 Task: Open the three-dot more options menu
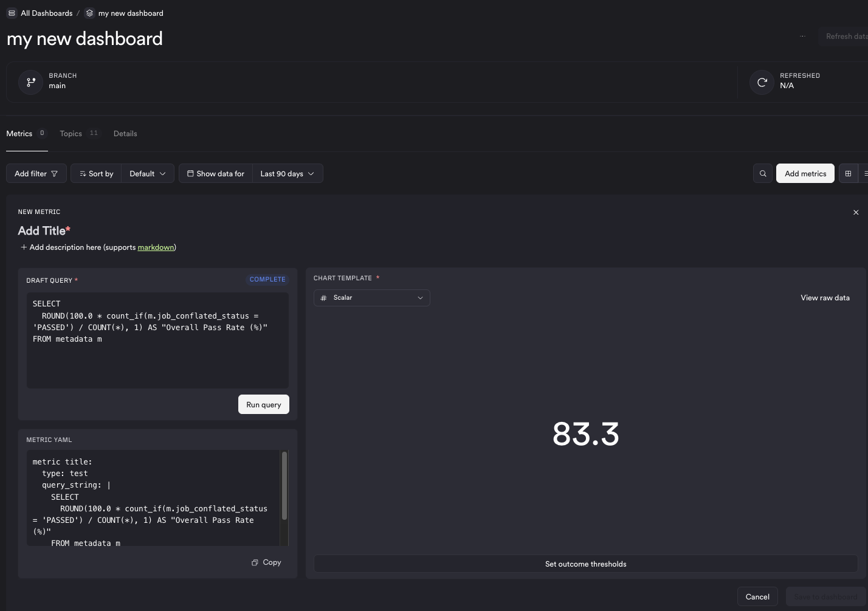(803, 36)
